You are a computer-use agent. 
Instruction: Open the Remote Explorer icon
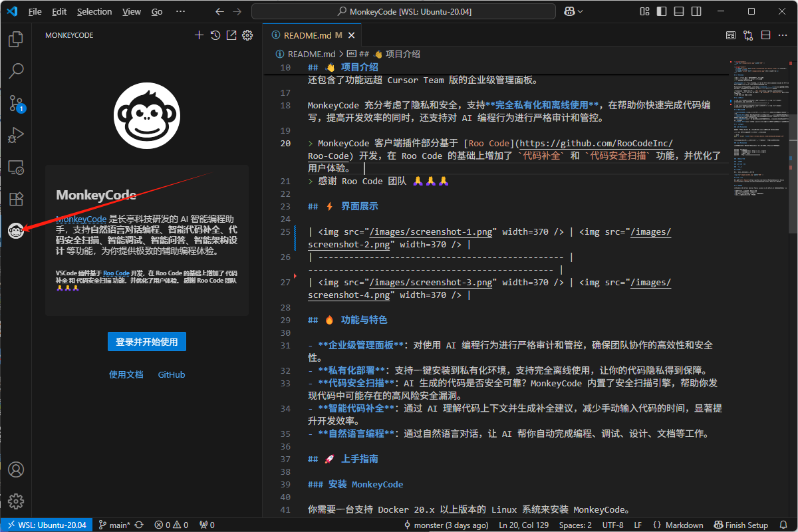coord(15,167)
